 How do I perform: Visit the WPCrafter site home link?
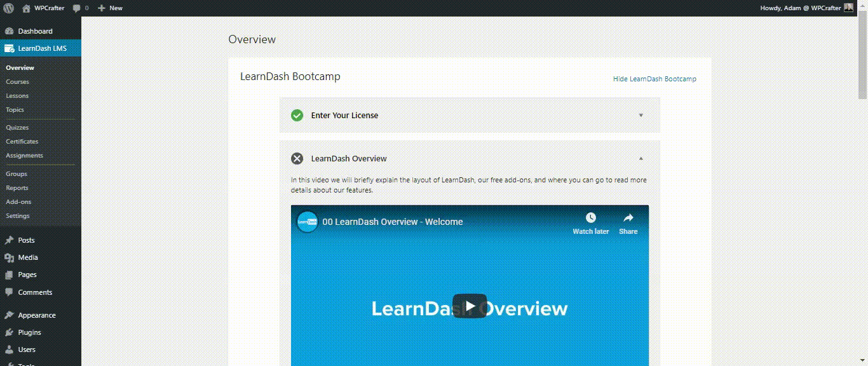(x=43, y=8)
